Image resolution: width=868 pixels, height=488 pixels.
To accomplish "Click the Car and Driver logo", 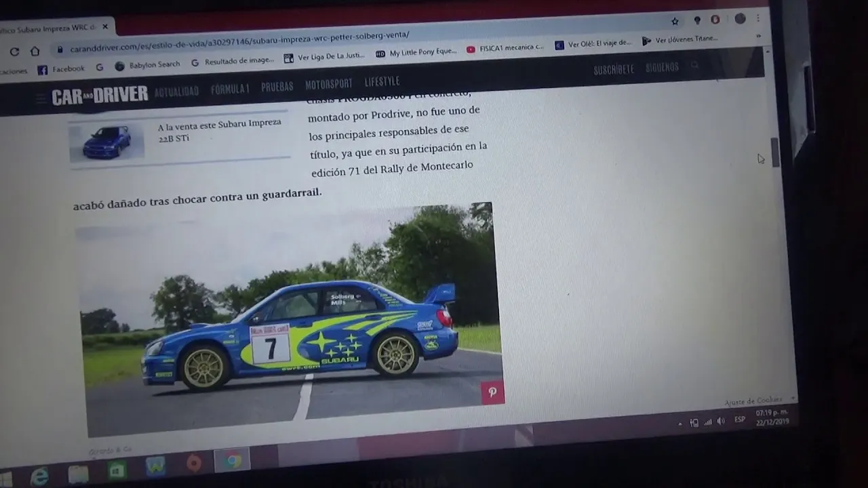I will (100, 96).
